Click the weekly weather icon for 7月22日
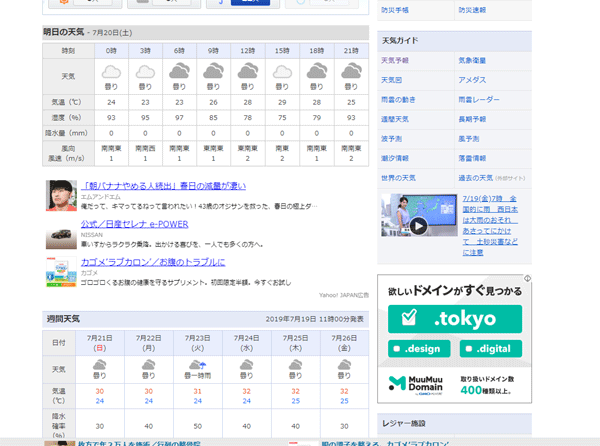Screen dimensions: 600x446 [x=148, y=365]
